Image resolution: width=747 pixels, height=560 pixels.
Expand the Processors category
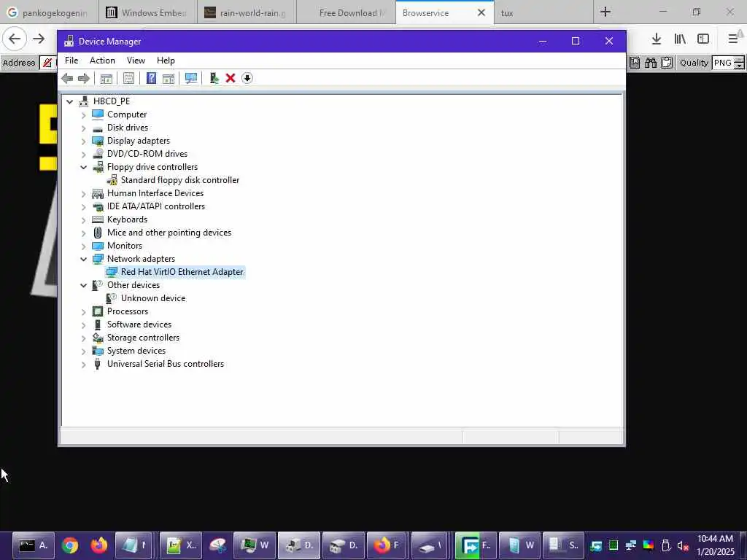[83, 312]
